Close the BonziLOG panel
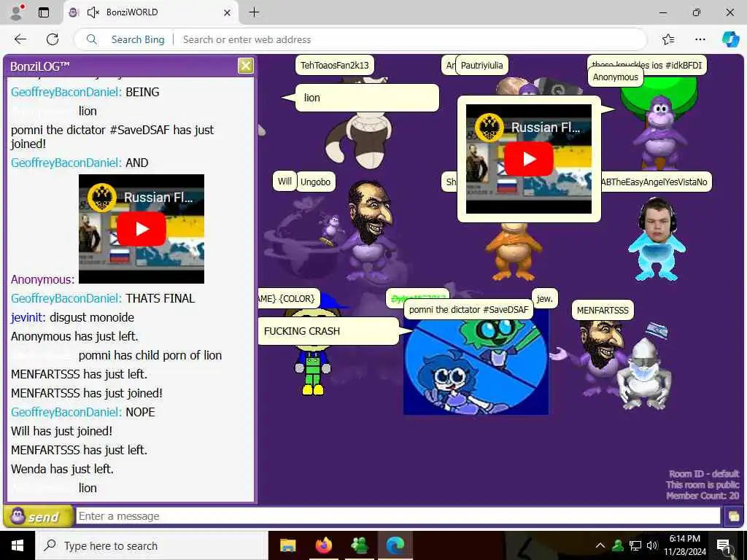747x560 pixels. (x=245, y=66)
